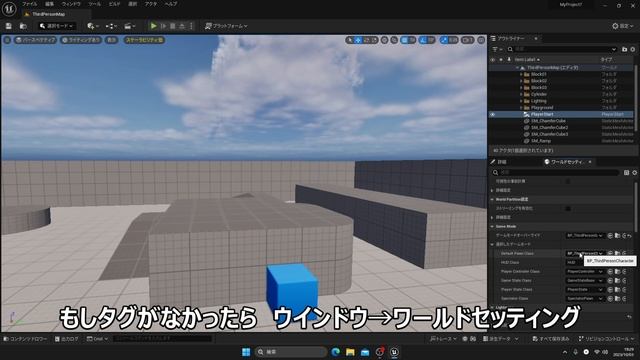
Task: Open the viewport hamburger options menu
Action: pyautogui.click(x=7, y=40)
